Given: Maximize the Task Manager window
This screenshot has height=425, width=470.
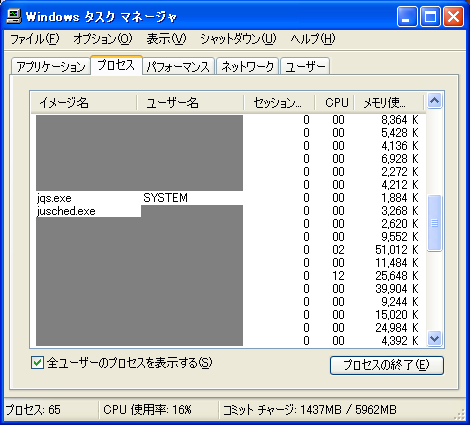Looking at the screenshot, I should (x=430, y=16).
